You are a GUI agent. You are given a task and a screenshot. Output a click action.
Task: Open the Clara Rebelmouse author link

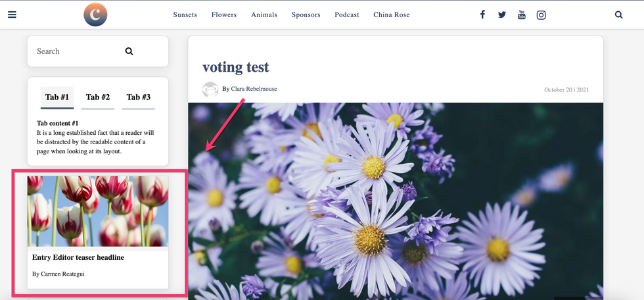(x=254, y=89)
